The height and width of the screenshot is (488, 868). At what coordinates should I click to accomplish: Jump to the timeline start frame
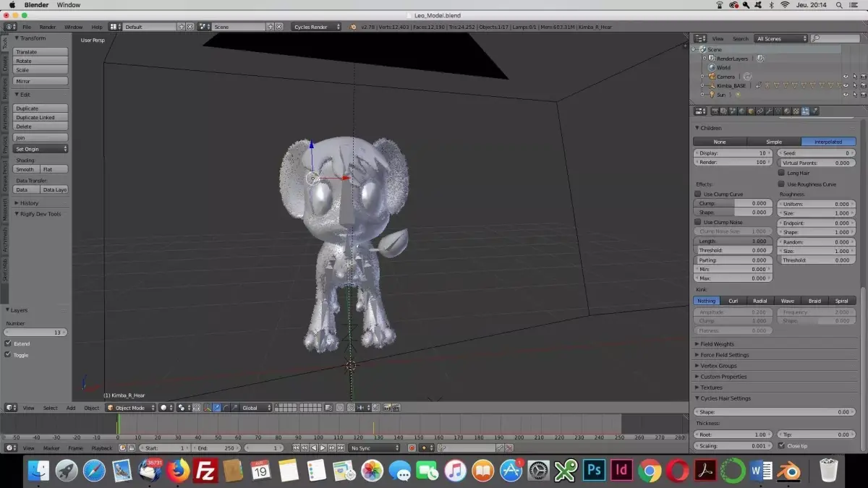pos(295,448)
